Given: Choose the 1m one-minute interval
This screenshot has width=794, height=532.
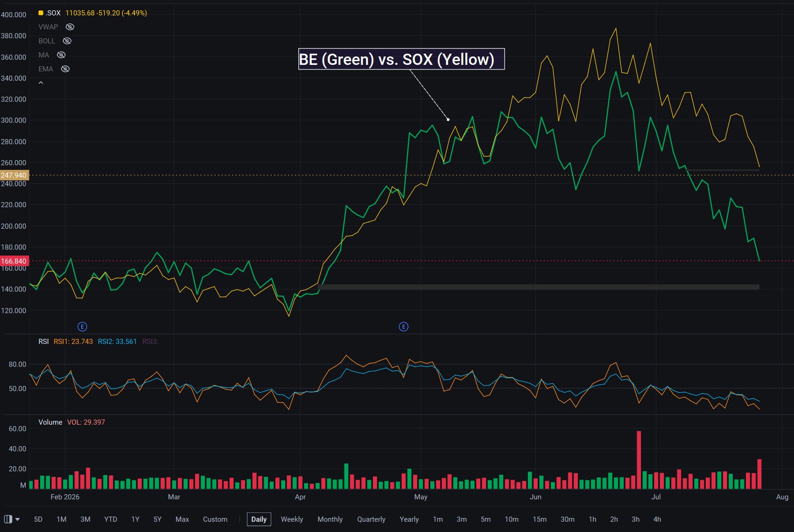Looking at the screenshot, I should (438, 519).
